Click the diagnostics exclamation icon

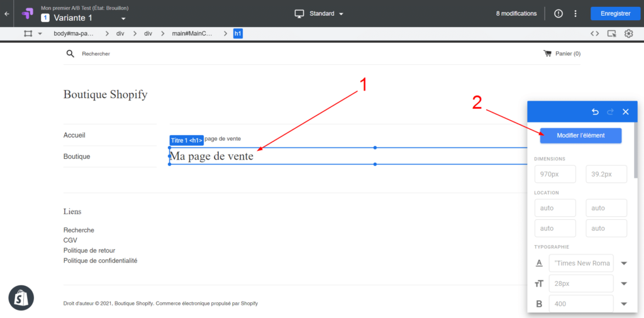coord(558,14)
